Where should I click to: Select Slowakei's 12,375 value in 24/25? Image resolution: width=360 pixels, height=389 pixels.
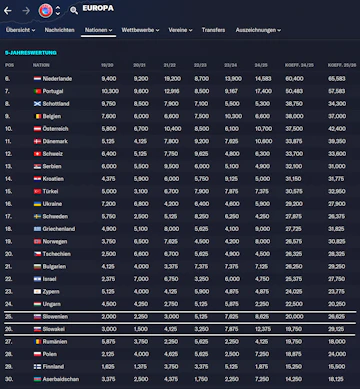pyautogui.click(x=263, y=329)
